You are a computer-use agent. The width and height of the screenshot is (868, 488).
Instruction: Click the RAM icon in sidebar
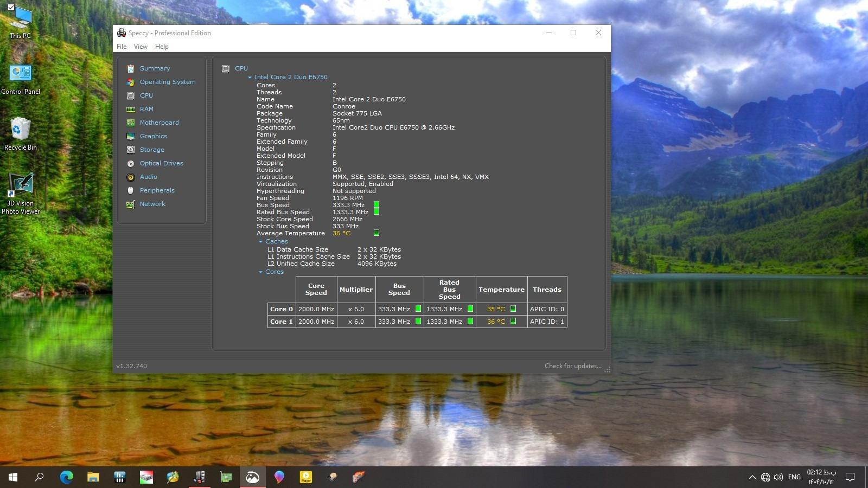131,109
